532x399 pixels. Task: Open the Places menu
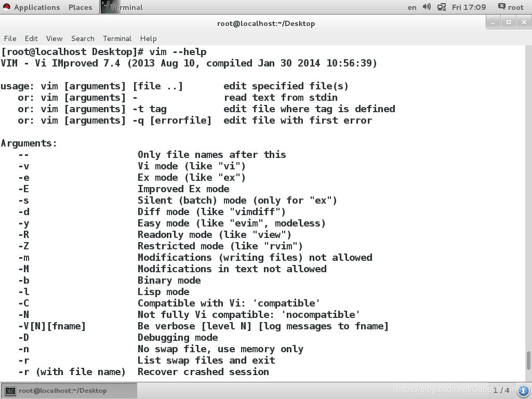80,7
